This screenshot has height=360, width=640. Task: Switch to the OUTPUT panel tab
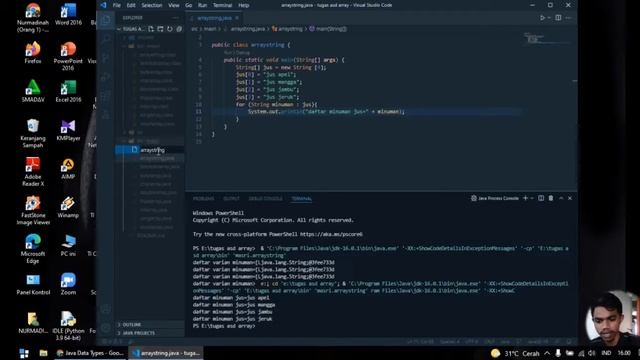pyautogui.click(x=231, y=199)
